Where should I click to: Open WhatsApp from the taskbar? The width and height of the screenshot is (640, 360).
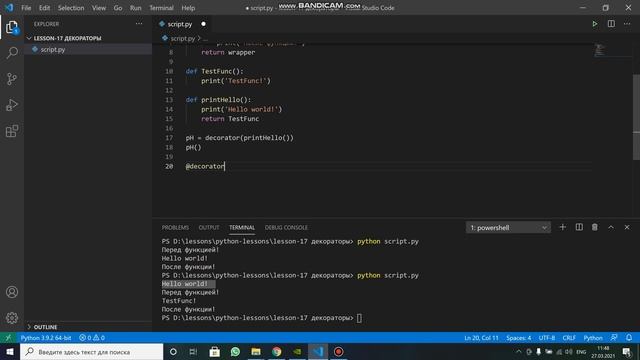(x=235, y=351)
